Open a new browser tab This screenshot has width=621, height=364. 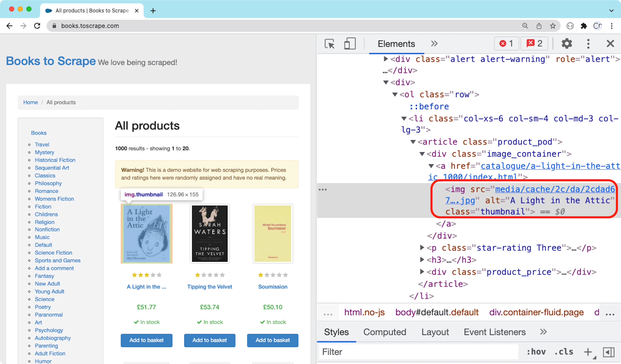(x=153, y=11)
